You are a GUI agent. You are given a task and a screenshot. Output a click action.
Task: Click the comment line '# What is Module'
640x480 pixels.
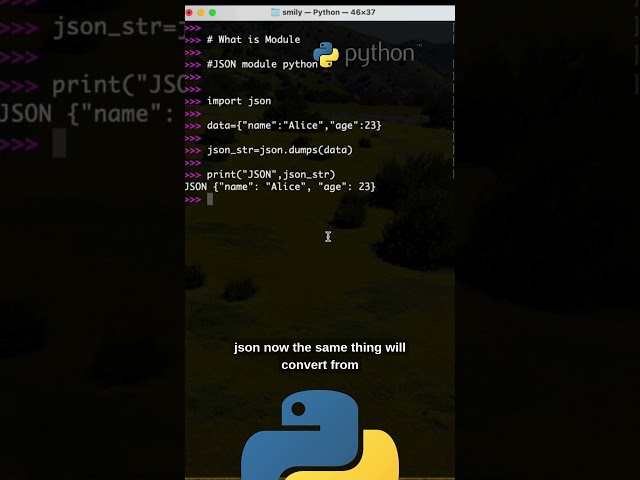pyautogui.click(x=253, y=40)
